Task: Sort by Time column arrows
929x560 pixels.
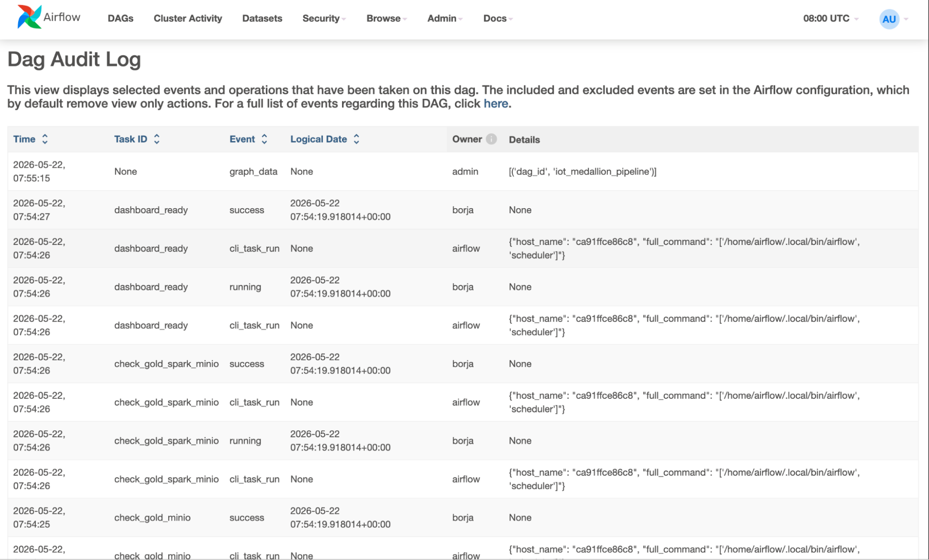Action: pos(45,139)
